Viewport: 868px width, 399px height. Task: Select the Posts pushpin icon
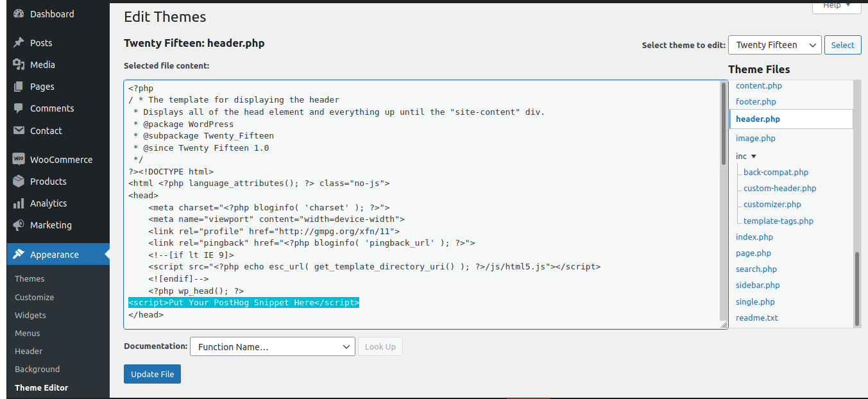click(18, 42)
